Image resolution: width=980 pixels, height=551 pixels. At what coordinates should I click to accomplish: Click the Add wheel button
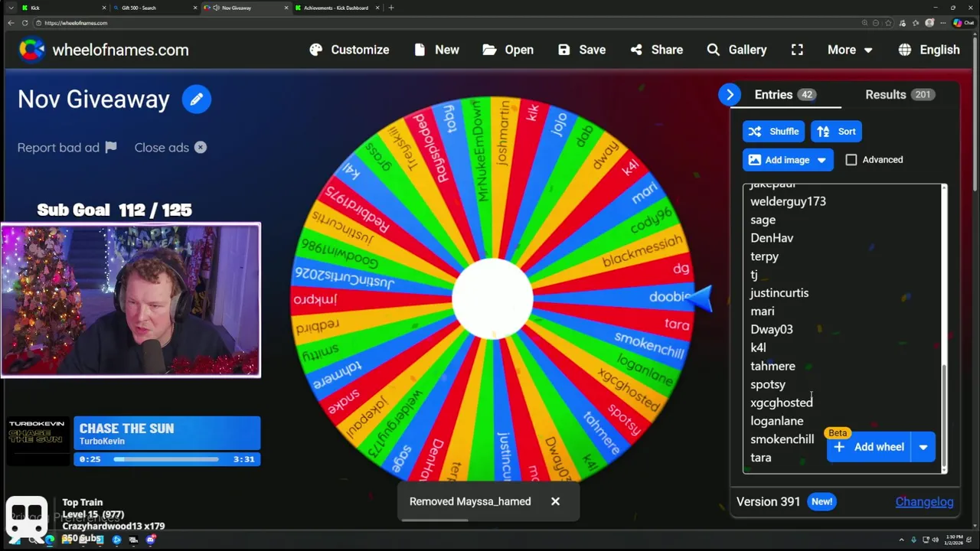(x=869, y=447)
